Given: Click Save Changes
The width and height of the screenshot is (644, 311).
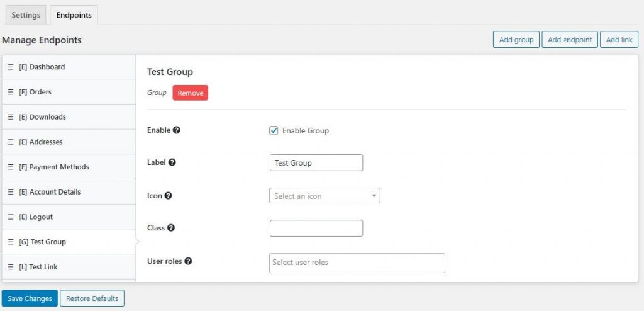Looking at the screenshot, I should click(30, 298).
